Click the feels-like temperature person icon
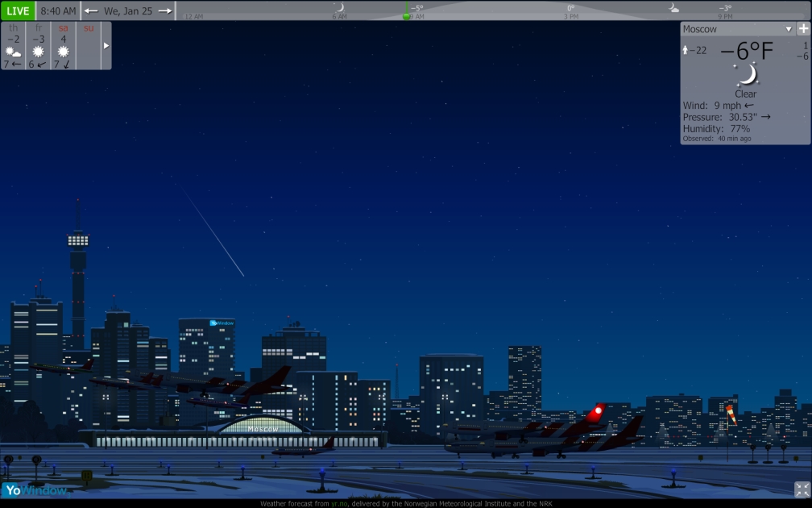The height and width of the screenshot is (508, 812). (x=686, y=51)
